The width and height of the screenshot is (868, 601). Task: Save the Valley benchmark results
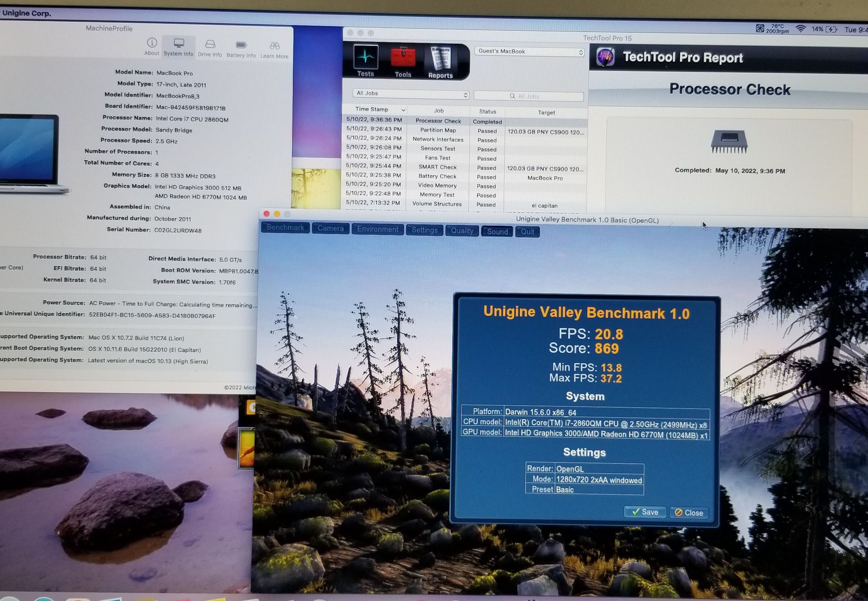click(x=645, y=512)
